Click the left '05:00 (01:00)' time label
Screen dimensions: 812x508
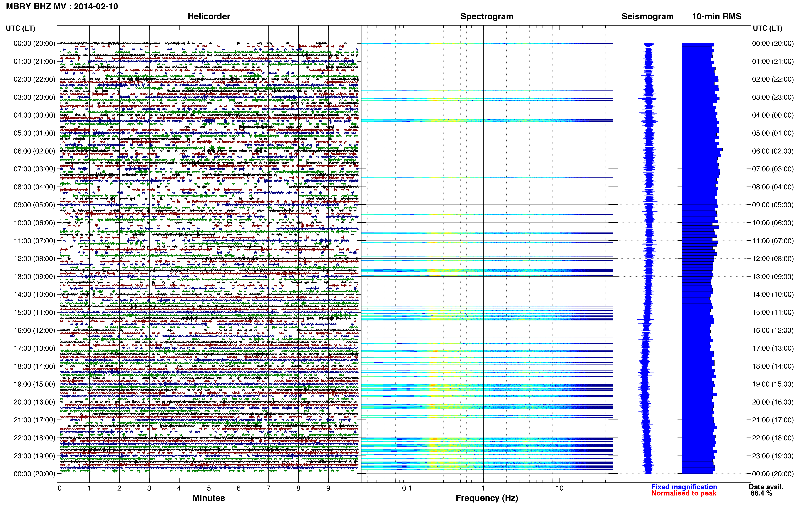34,133
